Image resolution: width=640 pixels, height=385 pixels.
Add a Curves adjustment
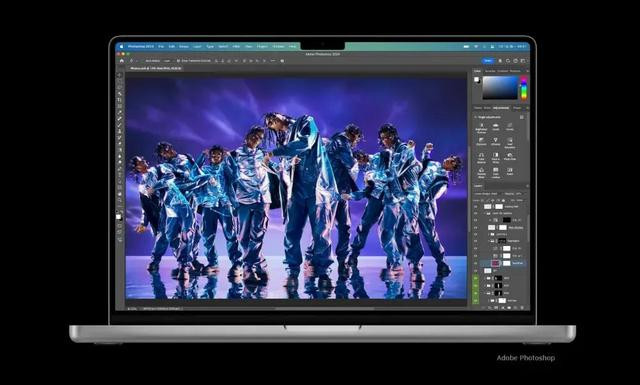pyautogui.click(x=510, y=127)
